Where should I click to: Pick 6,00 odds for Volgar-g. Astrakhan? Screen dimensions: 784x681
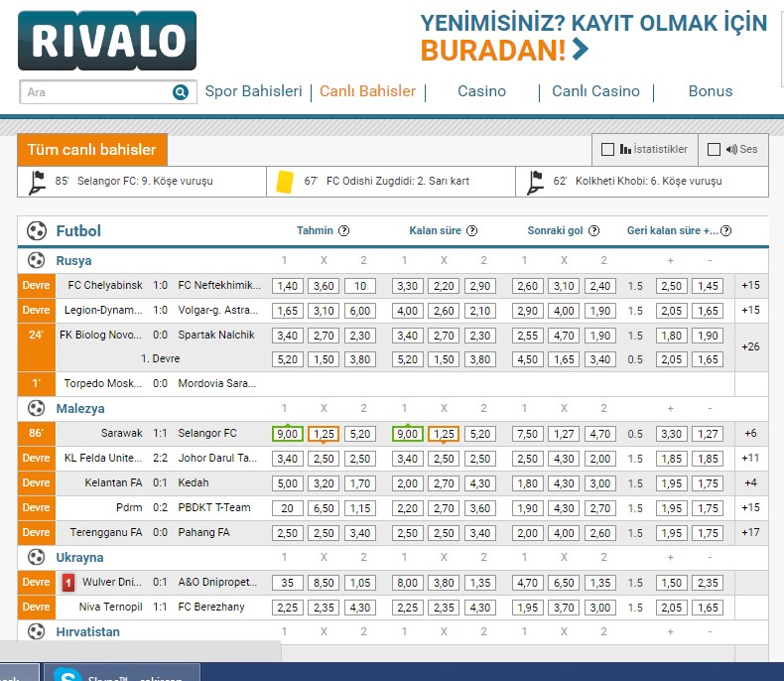(x=360, y=311)
